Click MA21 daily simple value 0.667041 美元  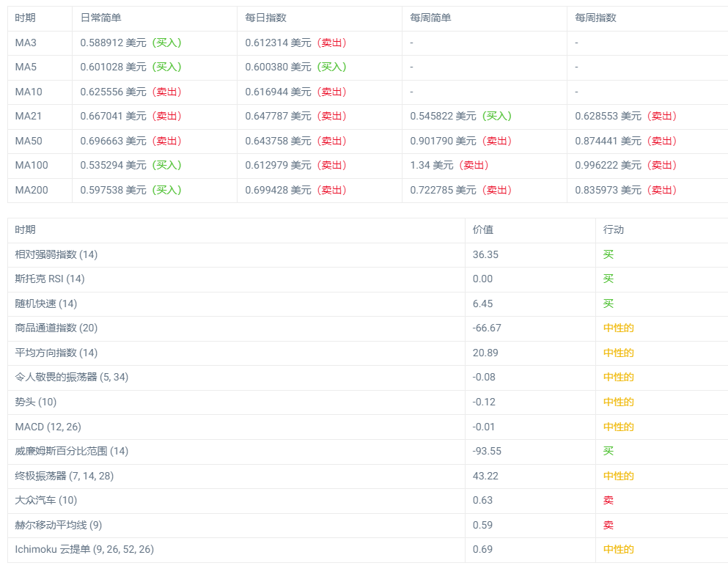click(114, 116)
